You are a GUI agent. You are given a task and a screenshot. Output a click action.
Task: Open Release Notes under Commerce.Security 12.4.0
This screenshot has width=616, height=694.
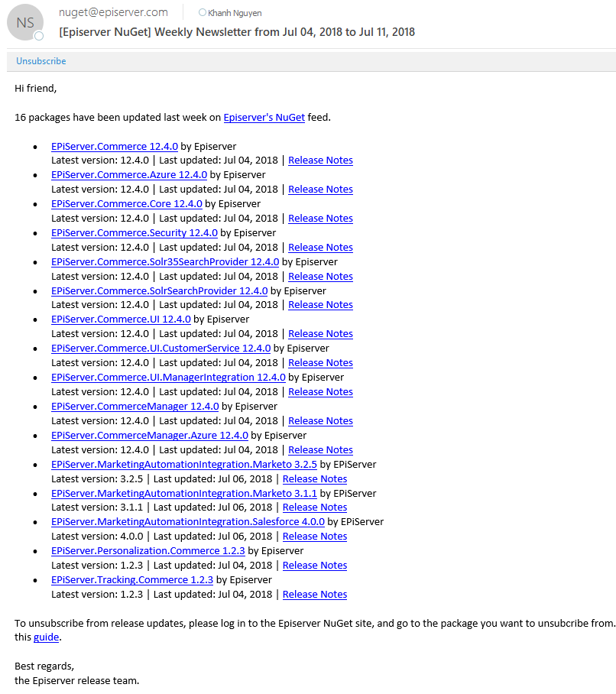tap(320, 248)
